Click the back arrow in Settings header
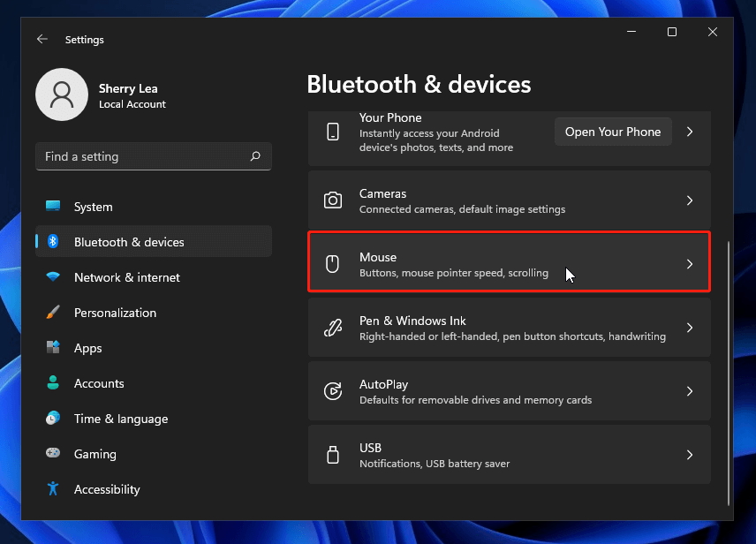Viewport: 756px width, 544px height. click(42, 39)
